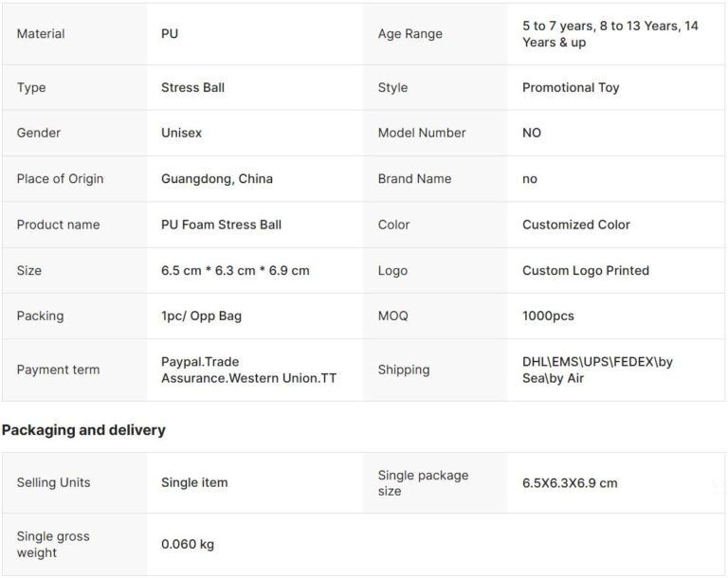
Task: Click the size value "6.5 cm * 6.3 cm * 6.9 cm"
Action: pos(235,270)
